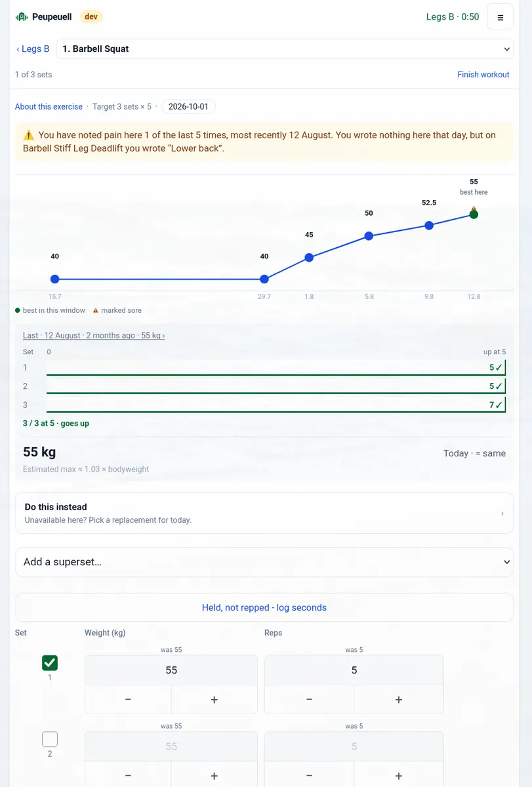Decrease set 1 reps with minus button
This screenshot has height=787, width=532.
pyautogui.click(x=310, y=700)
